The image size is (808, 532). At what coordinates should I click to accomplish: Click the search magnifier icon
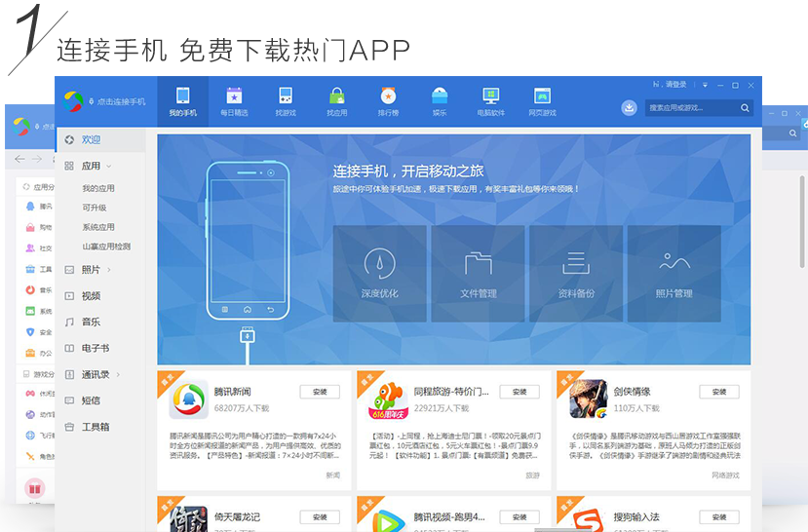pyautogui.click(x=745, y=107)
